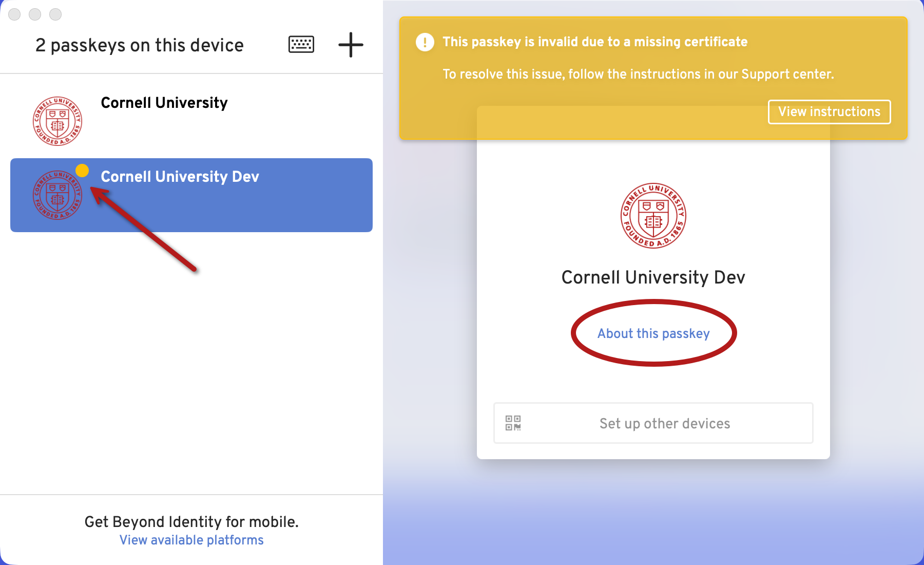Click the QR code icon
924x565 pixels.
[513, 423]
